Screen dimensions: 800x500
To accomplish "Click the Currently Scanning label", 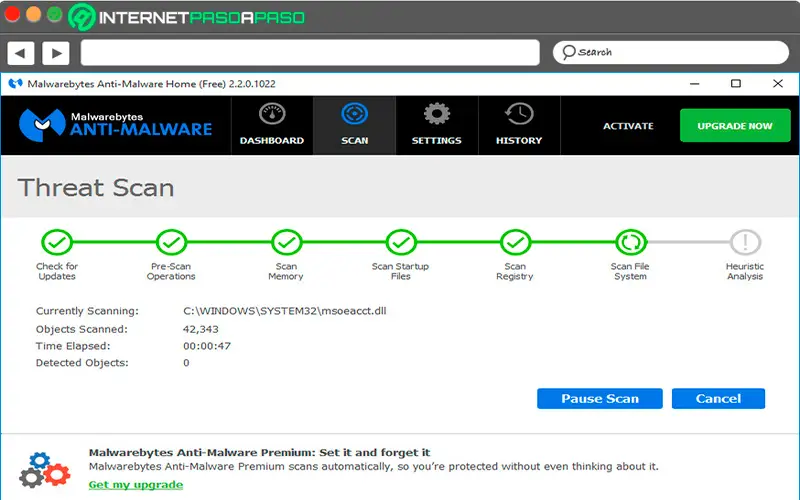I will click(x=87, y=311).
